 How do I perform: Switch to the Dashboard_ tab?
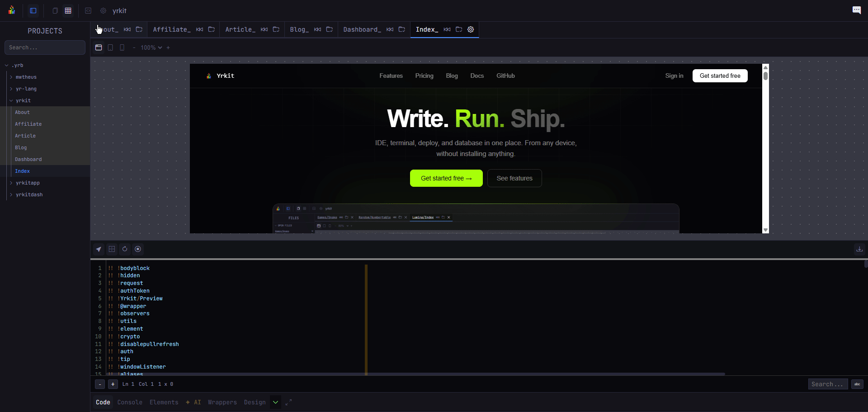pos(362,29)
